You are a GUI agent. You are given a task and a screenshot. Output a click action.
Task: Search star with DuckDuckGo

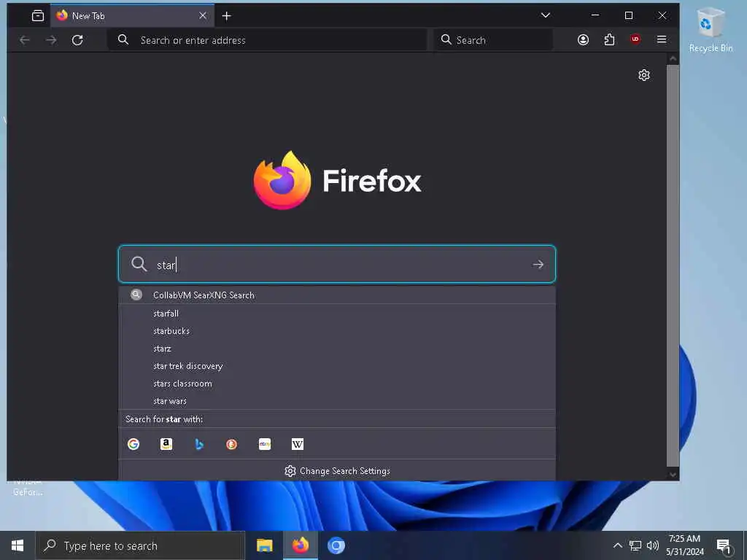click(x=231, y=444)
